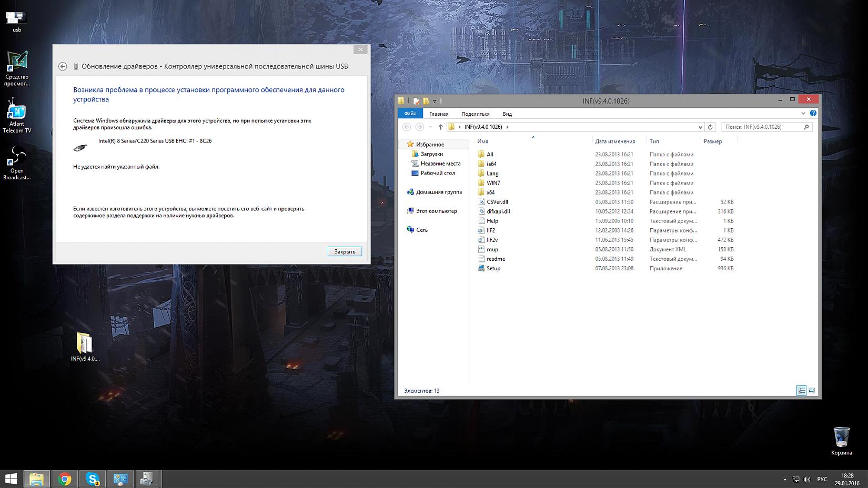868x488 pixels.
Task: Click the search field for INF(v9.4.0.1026)
Action: coord(763,127)
